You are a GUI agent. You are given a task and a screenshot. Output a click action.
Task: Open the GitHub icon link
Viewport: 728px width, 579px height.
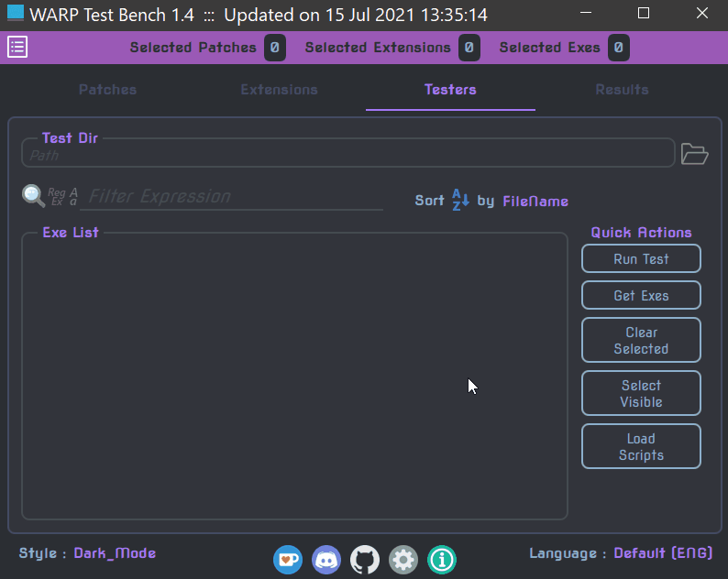(365, 560)
